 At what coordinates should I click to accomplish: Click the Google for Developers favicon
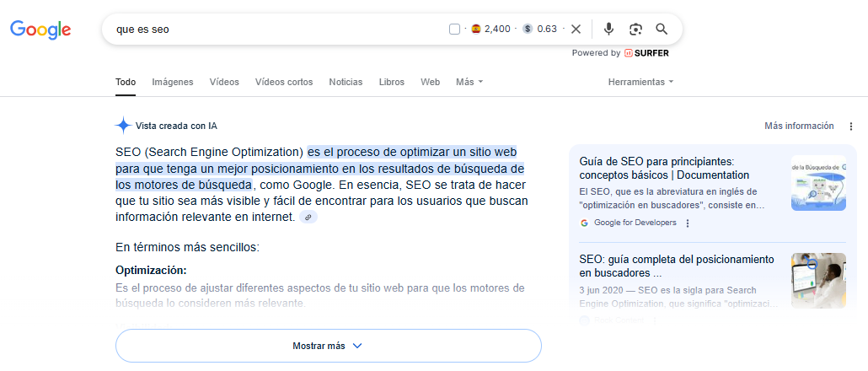coord(584,223)
